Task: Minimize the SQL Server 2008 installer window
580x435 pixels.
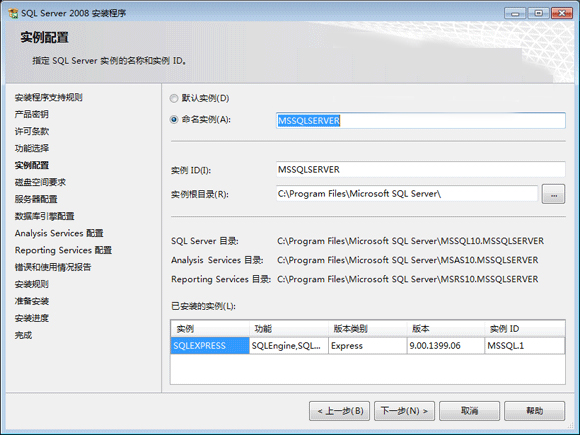Action: 515,13
